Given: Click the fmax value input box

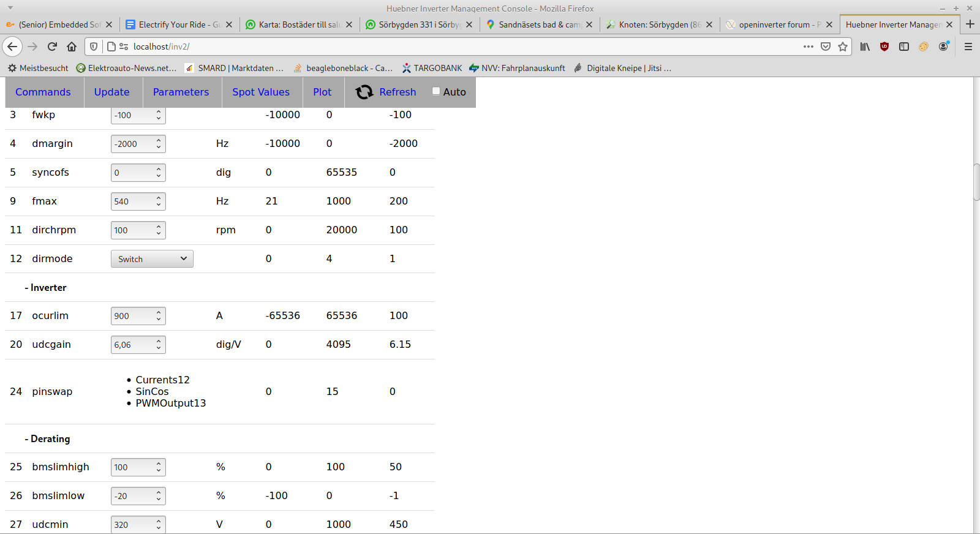Looking at the screenshot, I should point(132,201).
